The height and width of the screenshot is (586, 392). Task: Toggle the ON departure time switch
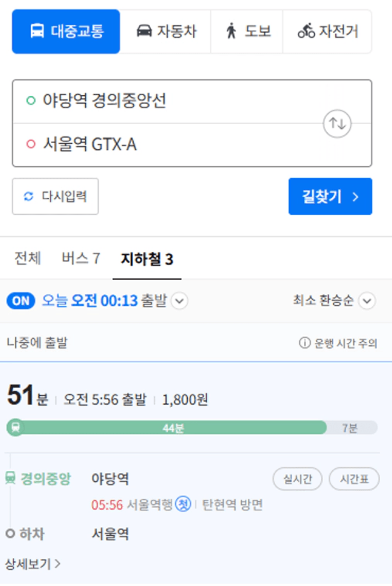click(x=21, y=301)
